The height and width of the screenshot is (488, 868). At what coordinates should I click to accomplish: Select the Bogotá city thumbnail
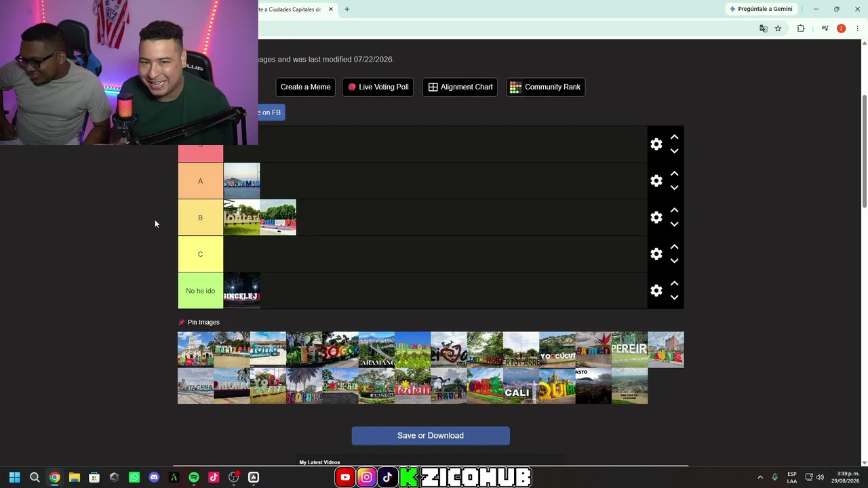[340, 350]
